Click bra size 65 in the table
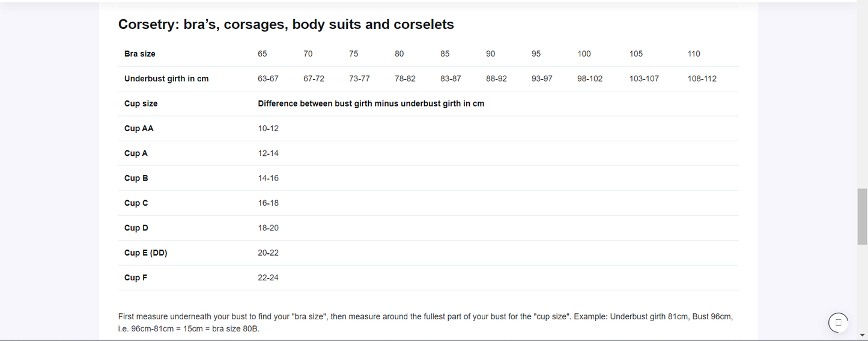 tap(263, 54)
